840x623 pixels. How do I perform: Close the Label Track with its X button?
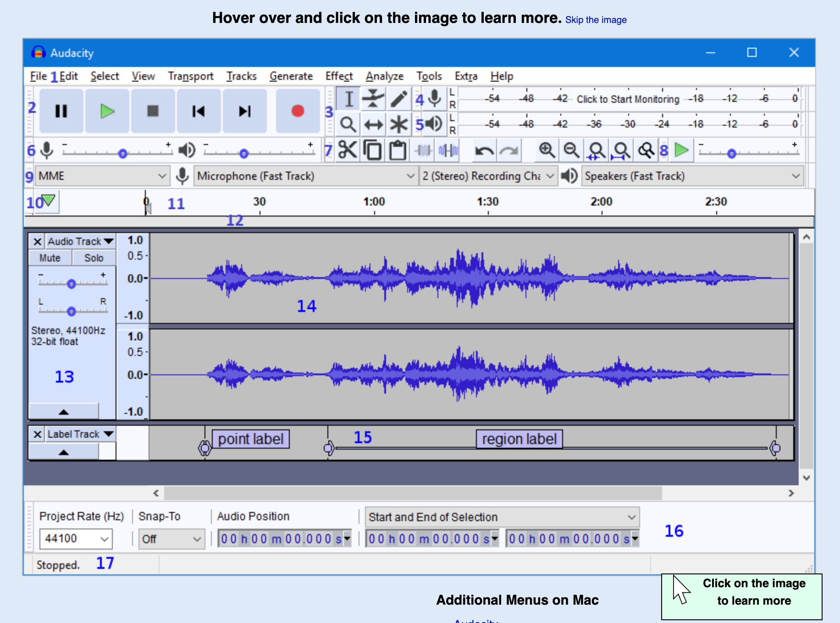(x=37, y=434)
